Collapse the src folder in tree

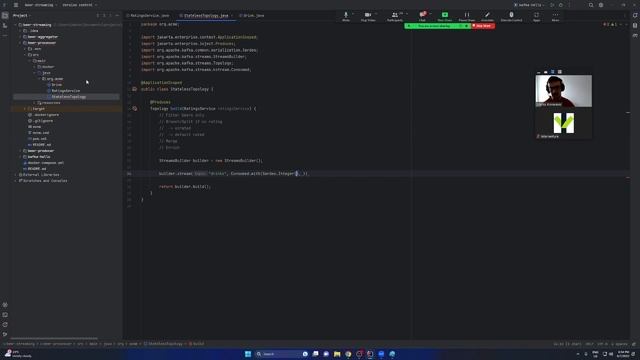(25, 55)
